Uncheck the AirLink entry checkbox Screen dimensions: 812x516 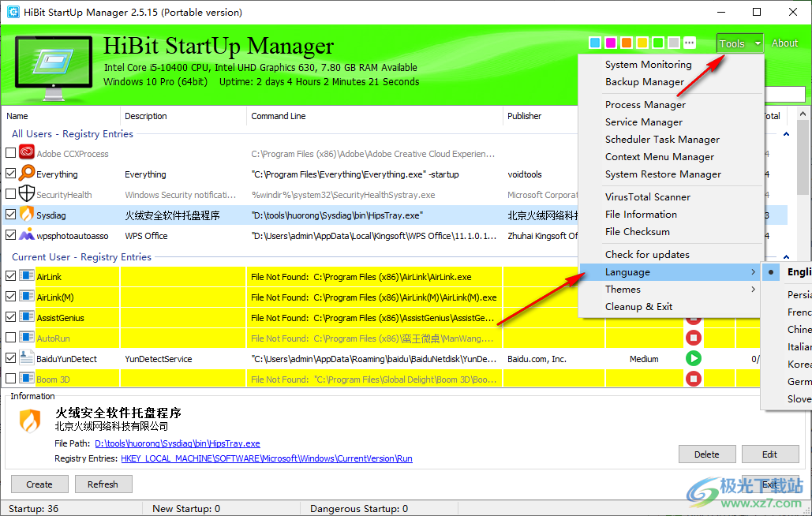pos(10,276)
